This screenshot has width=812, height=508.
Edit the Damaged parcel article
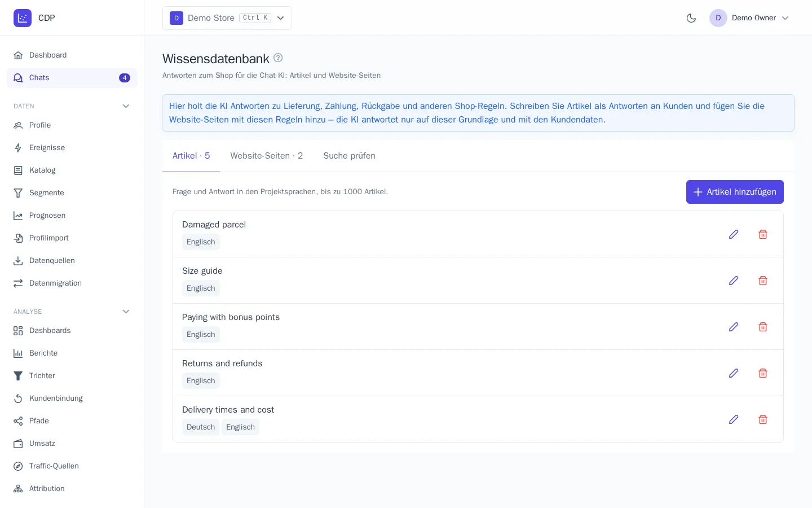pos(734,234)
